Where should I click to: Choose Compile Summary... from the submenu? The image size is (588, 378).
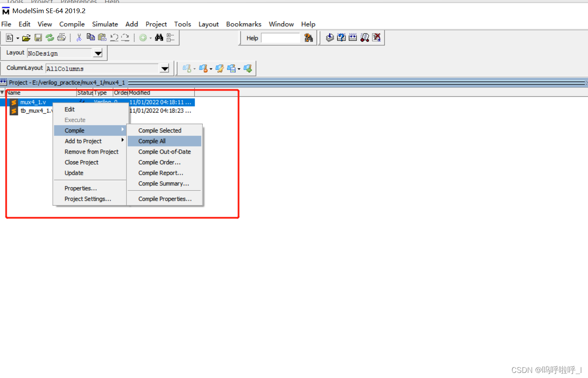click(x=164, y=183)
